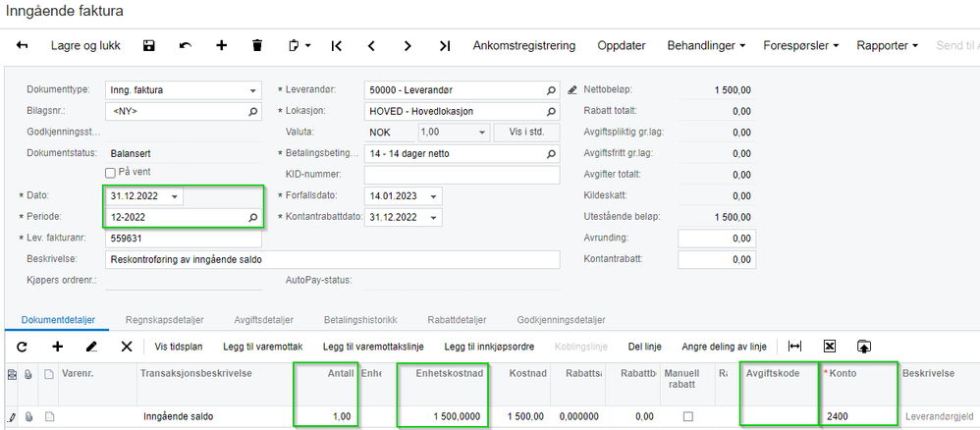Export the grid to Excel
980x430 pixels.
[x=830, y=347]
